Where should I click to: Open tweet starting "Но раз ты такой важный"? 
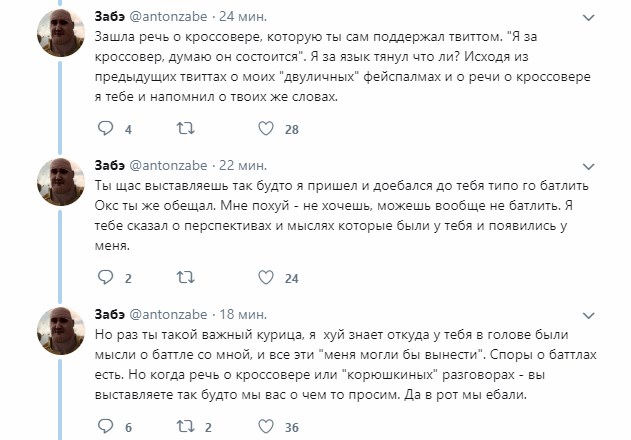350,362
